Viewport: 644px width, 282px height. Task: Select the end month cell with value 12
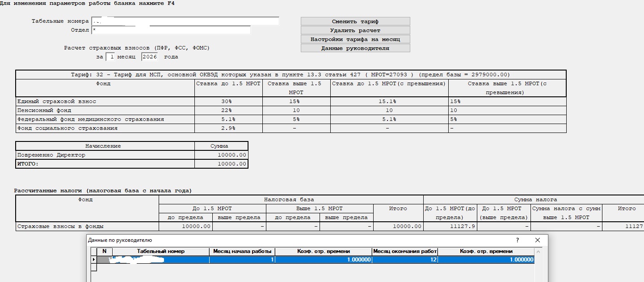click(x=405, y=259)
